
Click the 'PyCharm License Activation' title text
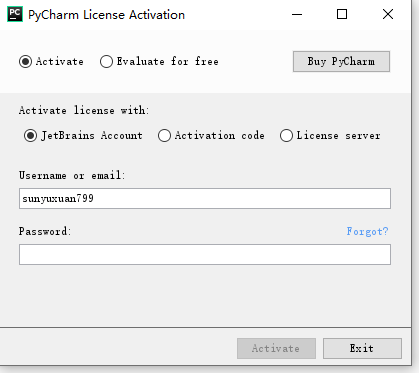tap(106, 15)
